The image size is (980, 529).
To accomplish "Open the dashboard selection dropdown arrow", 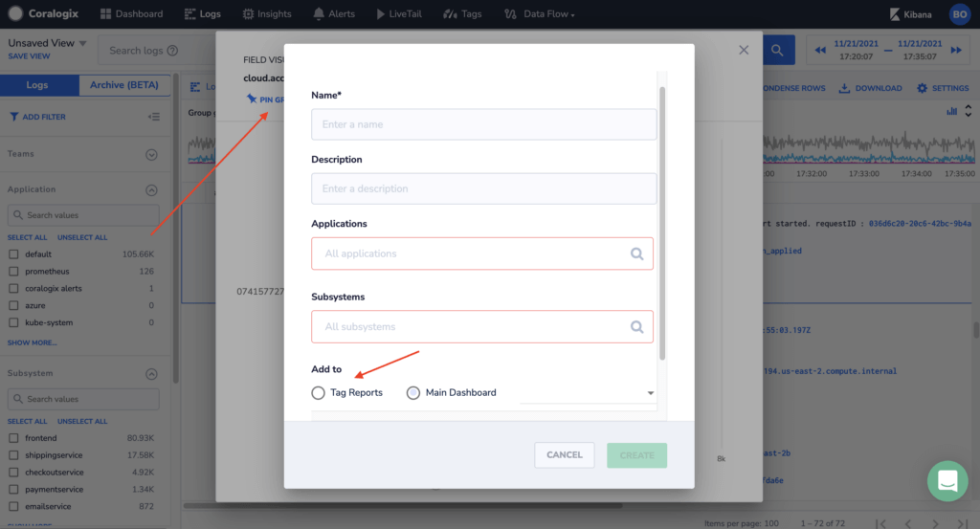I will coord(651,393).
